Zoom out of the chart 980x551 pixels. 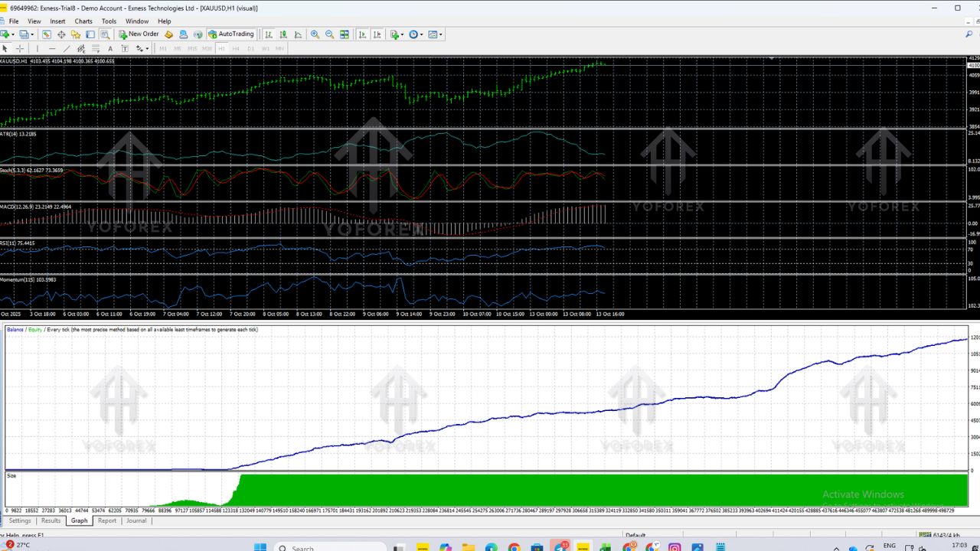click(x=329, y=34)
